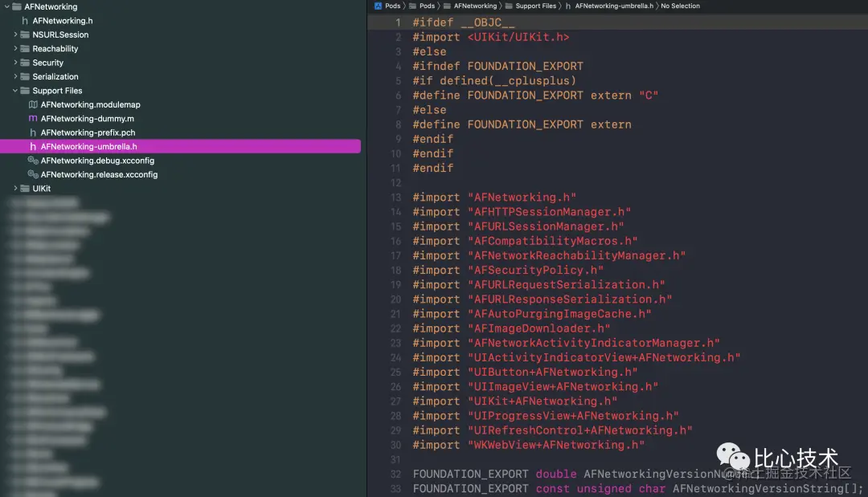Click '"AFNetworkReachabilityManager.h"' import string

coord(576,255)
